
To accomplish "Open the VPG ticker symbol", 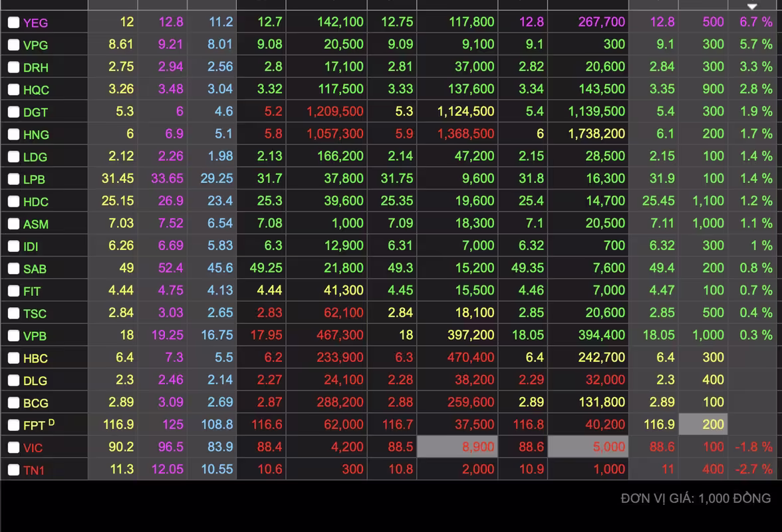I will tap(35, 45).
